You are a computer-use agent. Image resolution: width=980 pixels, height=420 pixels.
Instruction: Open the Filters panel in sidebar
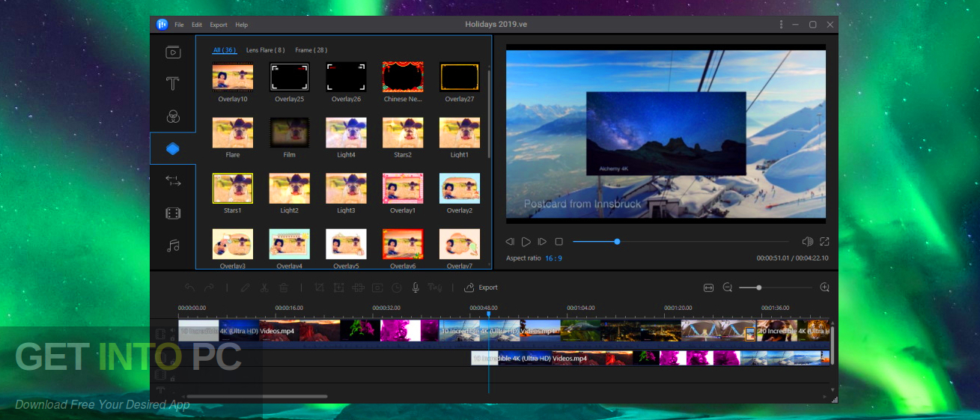(x=173, y=116)
